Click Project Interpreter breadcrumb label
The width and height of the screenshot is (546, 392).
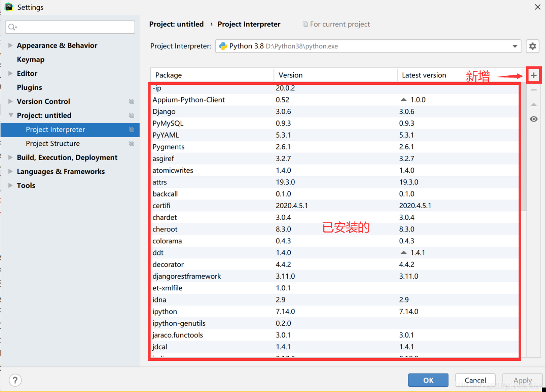[x=249, y=24]
